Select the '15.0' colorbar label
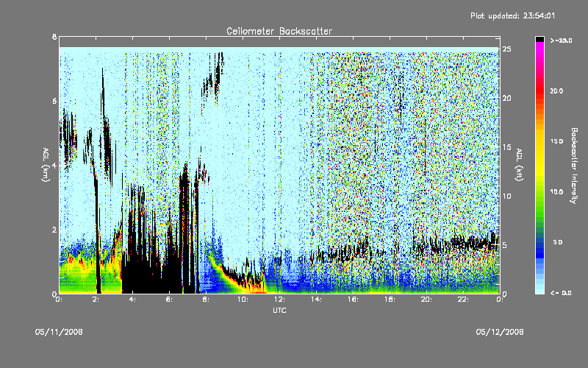The height and width of the screenshot is (368, 588). (557, 141)
